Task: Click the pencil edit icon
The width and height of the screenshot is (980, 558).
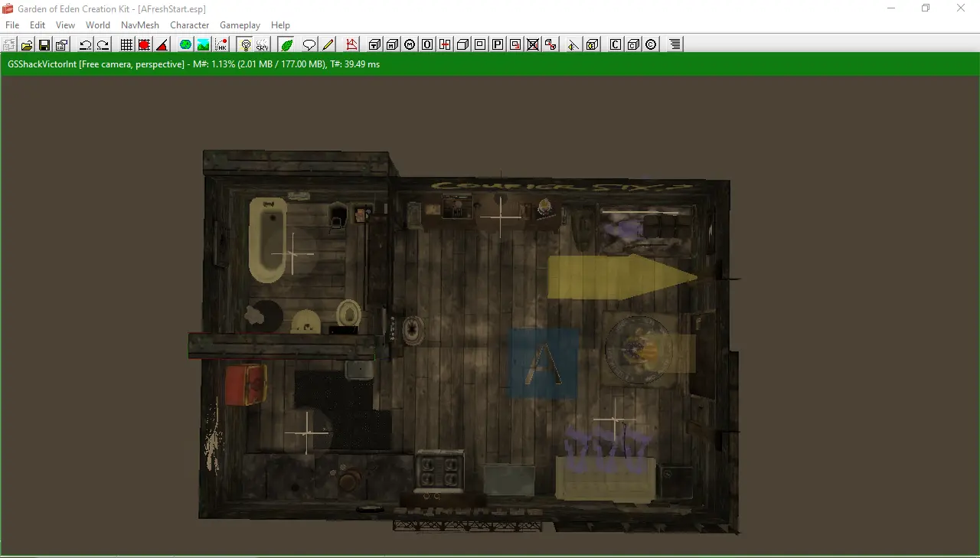Action: pyautogui.click(x=328, y=44)
